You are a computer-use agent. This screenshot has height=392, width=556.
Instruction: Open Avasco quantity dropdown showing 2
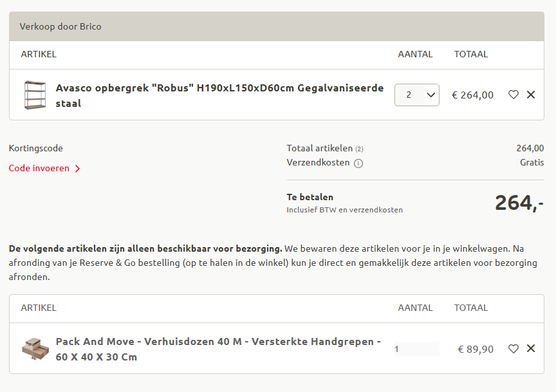point(417,95)
